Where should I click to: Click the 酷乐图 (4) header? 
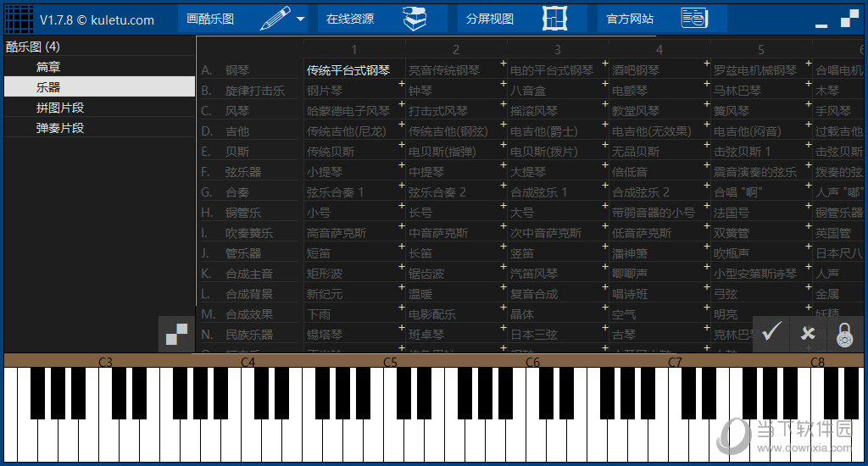[33, 47]
